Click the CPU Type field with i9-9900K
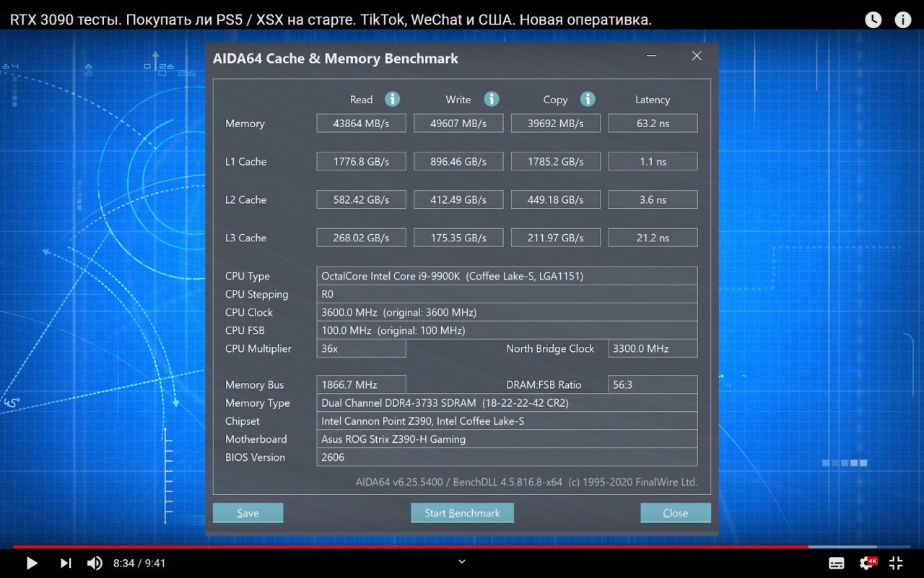This screenshot has height=578, width=924. [x=507, y=276]
